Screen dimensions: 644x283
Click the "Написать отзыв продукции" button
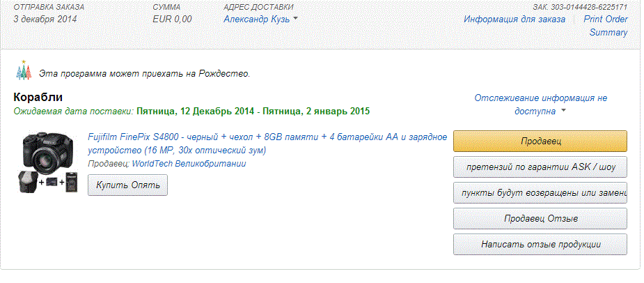click(x=540, y=245)
